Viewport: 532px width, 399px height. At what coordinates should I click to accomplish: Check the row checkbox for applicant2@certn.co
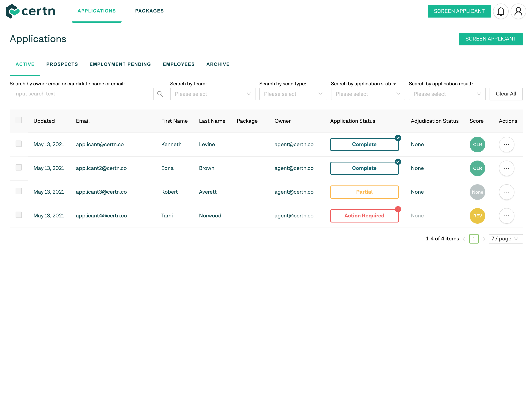coord(19,167)
